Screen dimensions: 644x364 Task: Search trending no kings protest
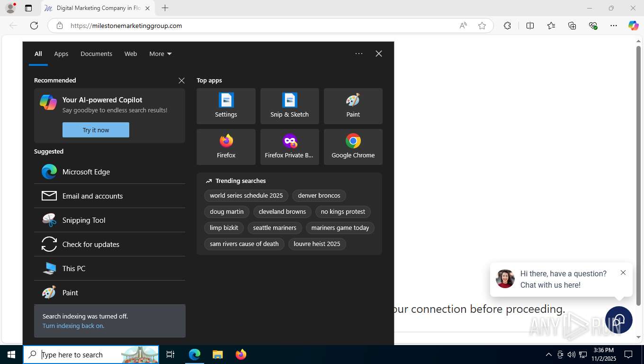[x=343, y=211]
